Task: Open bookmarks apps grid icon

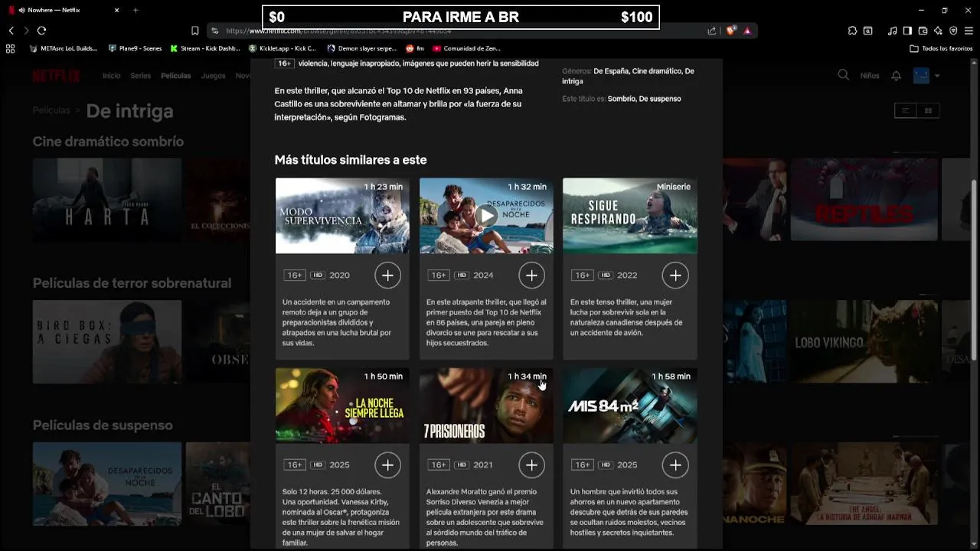Action: coord(10,48)
